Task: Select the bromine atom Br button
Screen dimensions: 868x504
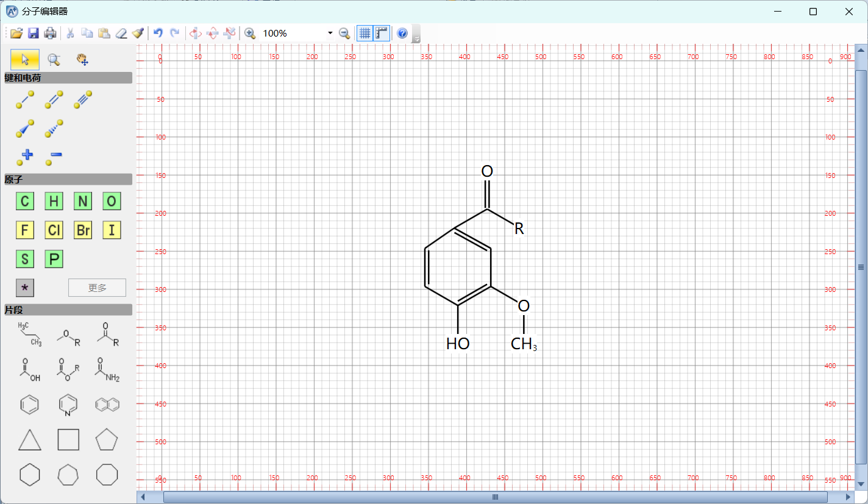Action: click(83, 230)
